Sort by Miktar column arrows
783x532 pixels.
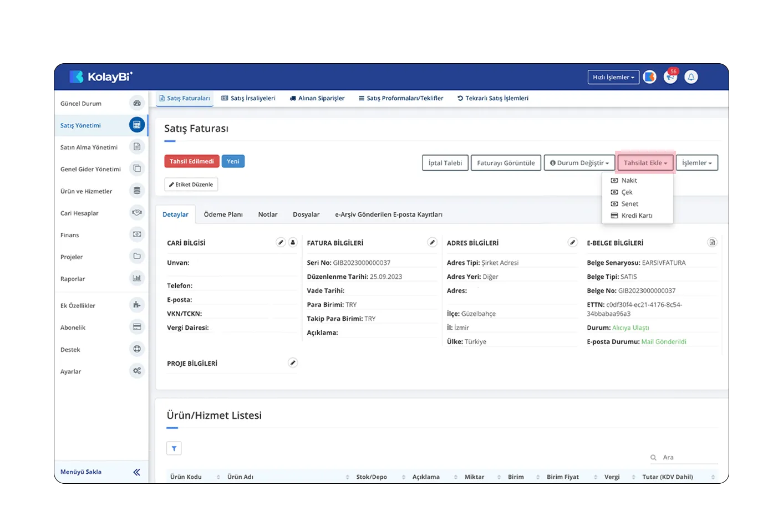499,477
